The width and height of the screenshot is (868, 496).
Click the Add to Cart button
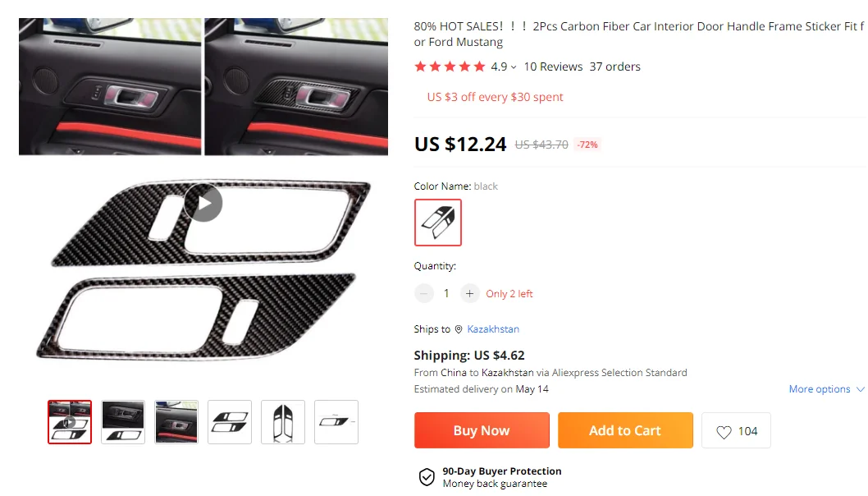(x=625, y=430)
